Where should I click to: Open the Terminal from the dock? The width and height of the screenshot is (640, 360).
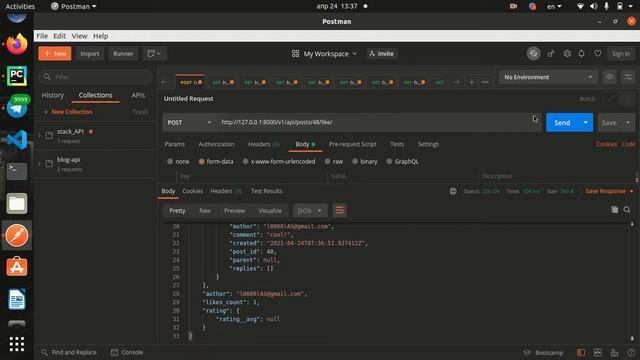click(17, 171)
